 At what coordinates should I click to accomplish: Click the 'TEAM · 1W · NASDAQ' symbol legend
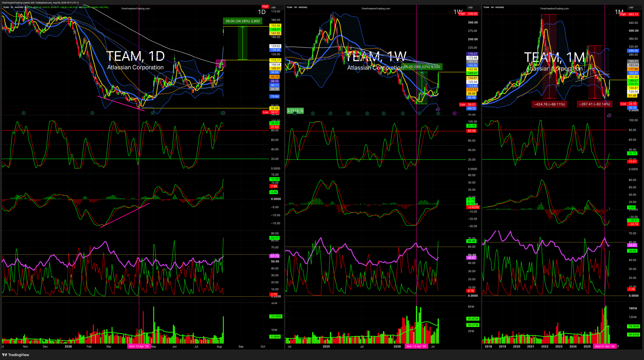click(x=297, y=7)
